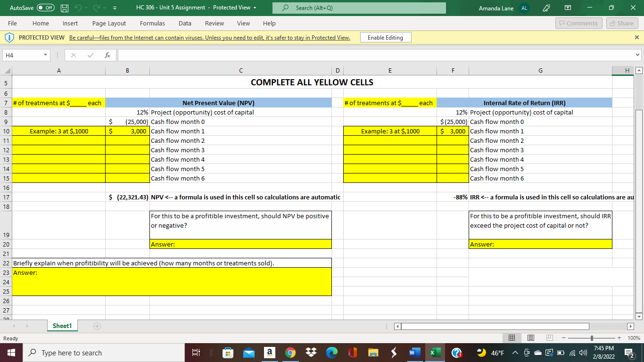Click the Search box in title bar
This screenshot has width=644, height=362.
(x=359, y=8)
